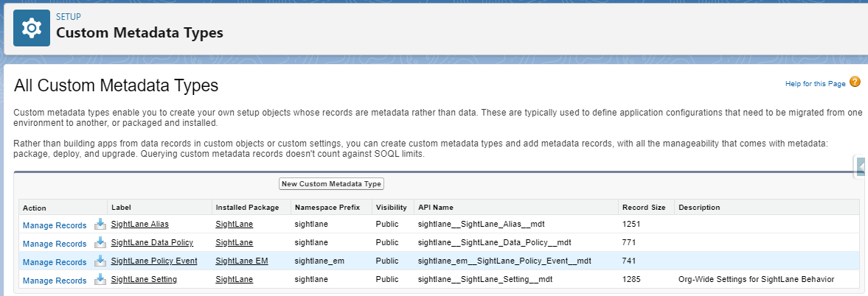
Task: Manage Records for SightLane Setting
Action: pos(55,281)
